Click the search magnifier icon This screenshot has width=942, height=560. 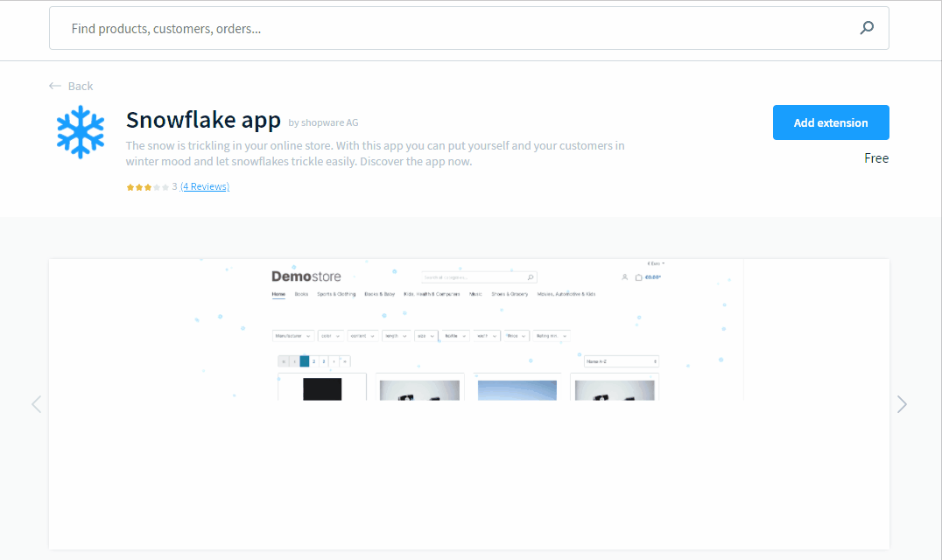[867, 28]
